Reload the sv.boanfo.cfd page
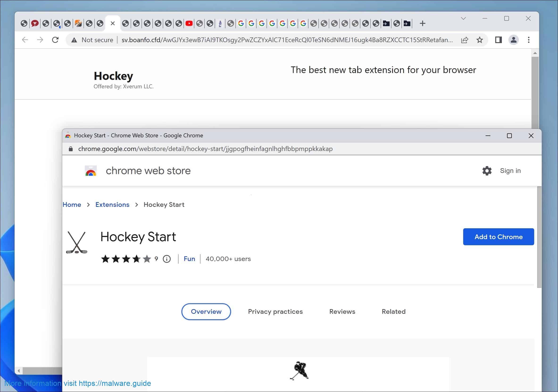This screenshot has width=558, height=392. (55, 40)
